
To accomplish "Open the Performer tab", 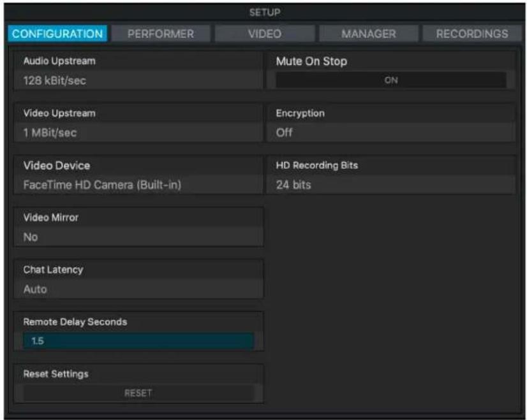I will [161, 34].
